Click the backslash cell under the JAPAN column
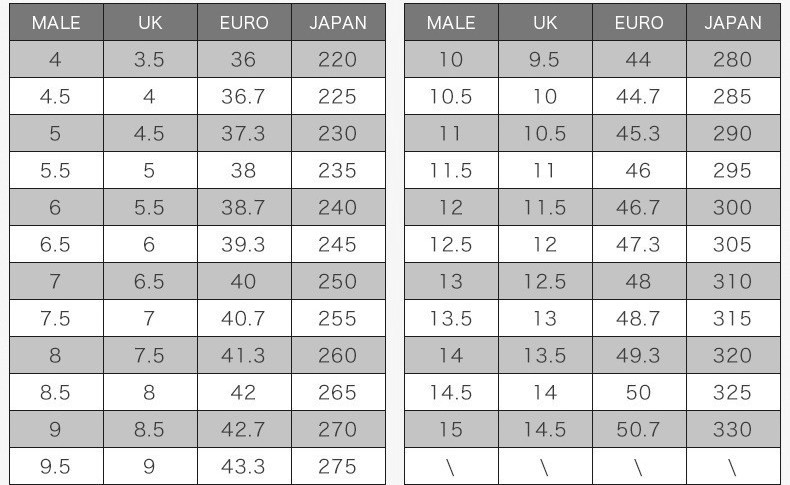This screenshot has width=790, height=485. [x=732, y=467]
